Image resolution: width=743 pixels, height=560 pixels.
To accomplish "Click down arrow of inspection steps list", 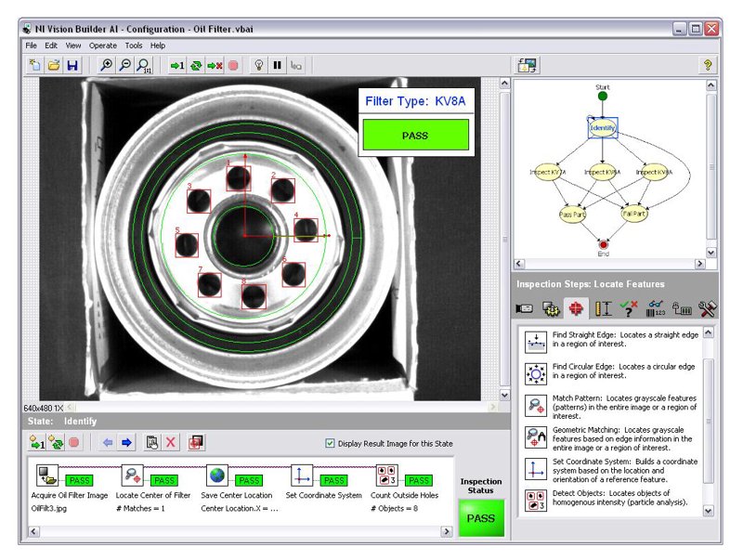I will coord(708,511).
